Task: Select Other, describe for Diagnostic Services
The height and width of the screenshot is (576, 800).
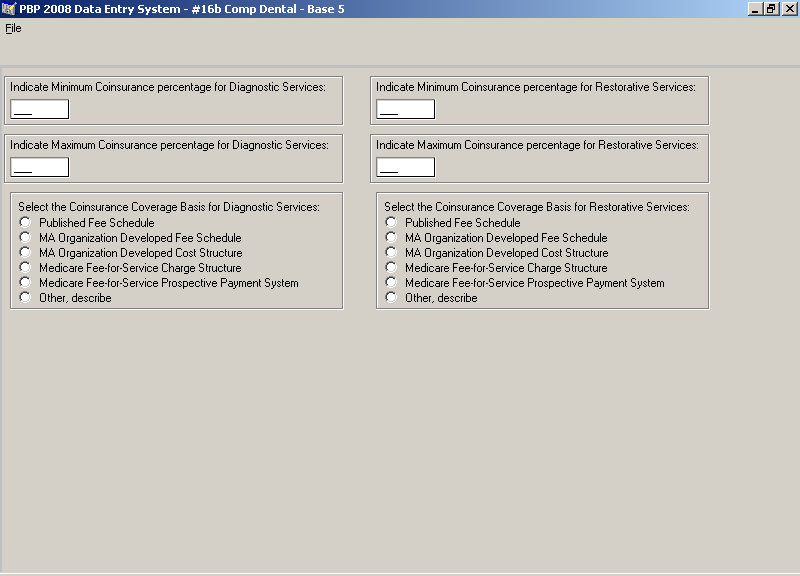Action: 25,297
